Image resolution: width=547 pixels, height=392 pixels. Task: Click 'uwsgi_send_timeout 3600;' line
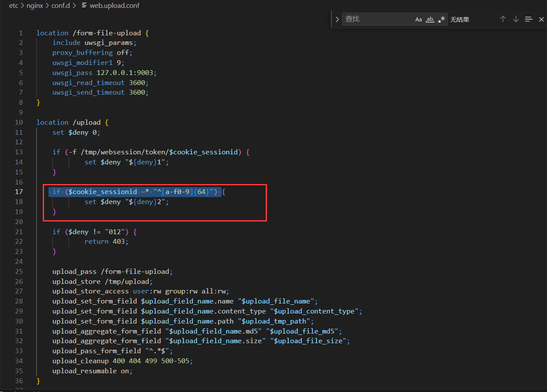pos(100,92)
